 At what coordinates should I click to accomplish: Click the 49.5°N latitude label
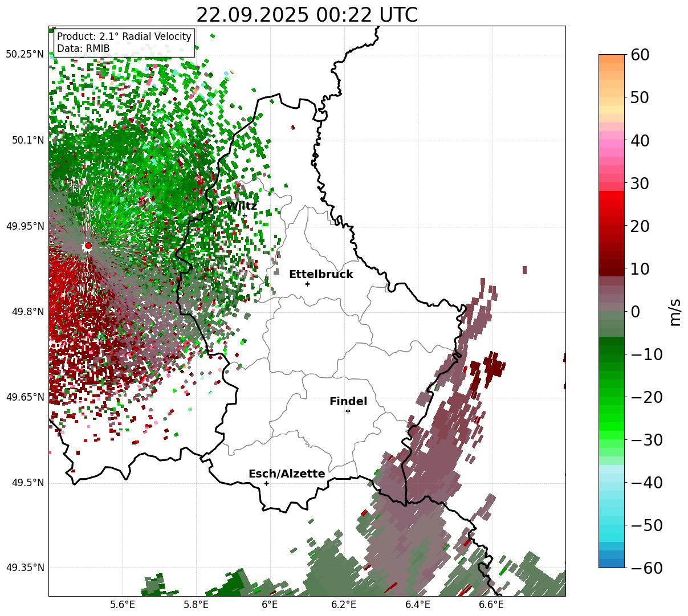tap(27, 483)
